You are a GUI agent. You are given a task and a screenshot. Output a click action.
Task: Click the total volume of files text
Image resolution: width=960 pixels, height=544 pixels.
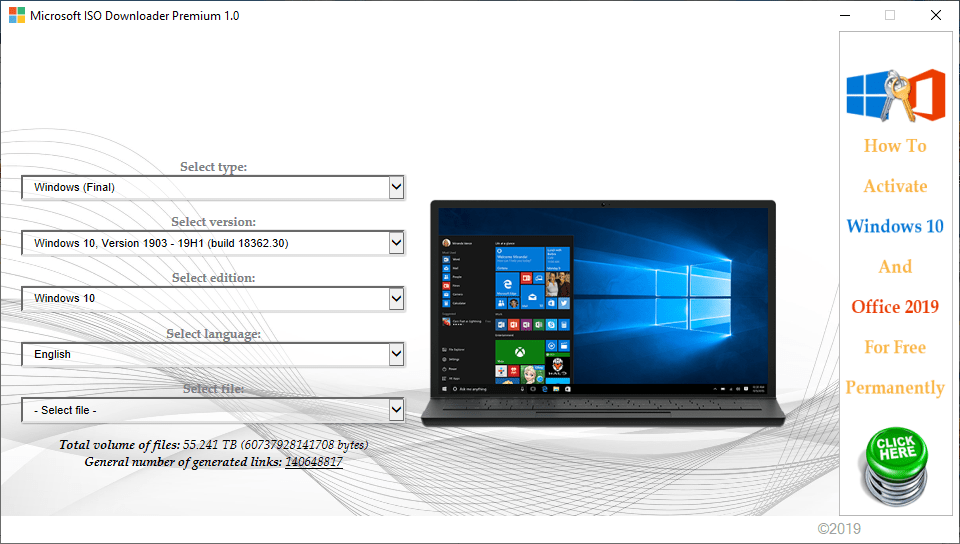point(213,445)
